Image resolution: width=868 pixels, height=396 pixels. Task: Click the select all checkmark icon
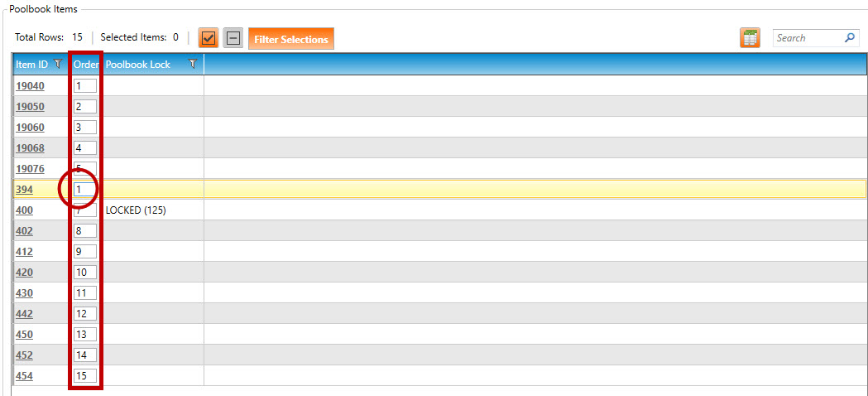(x=209, y=38)
